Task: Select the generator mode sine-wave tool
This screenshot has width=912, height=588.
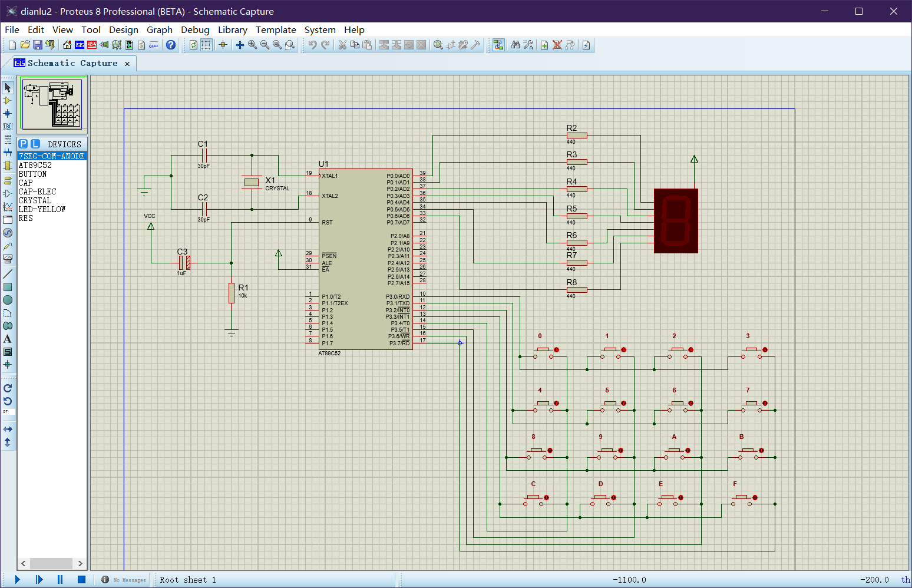Action: pyautogui.click(x=8, y=233)
